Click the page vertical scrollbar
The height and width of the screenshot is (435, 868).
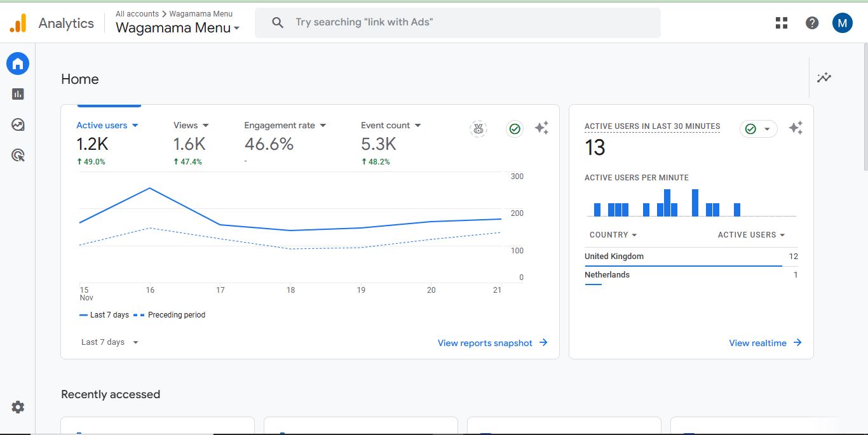click(865, 107)
